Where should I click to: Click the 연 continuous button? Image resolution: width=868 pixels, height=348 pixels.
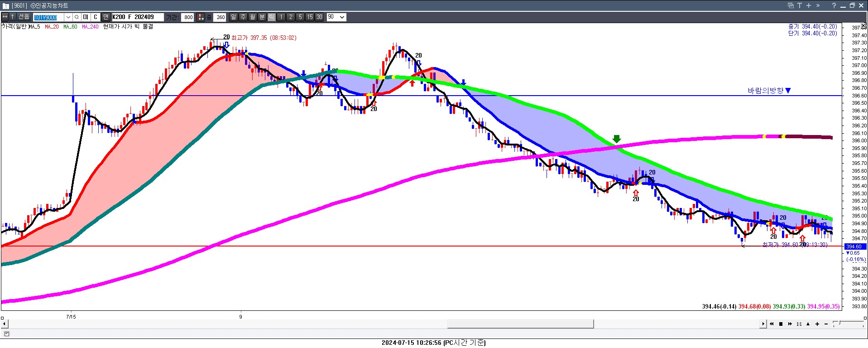click(x=106, y=17)
